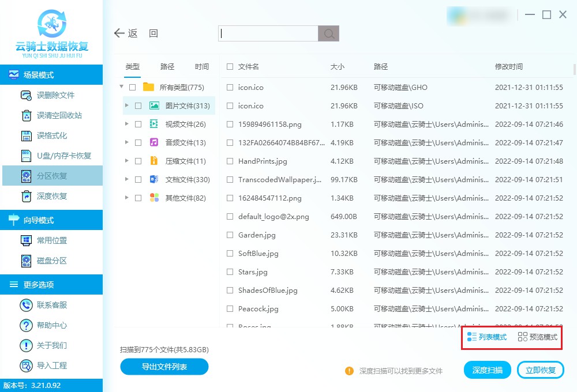
Task: Open 深度恢复 deep recovery icon
Action: [x=26, y=197]
